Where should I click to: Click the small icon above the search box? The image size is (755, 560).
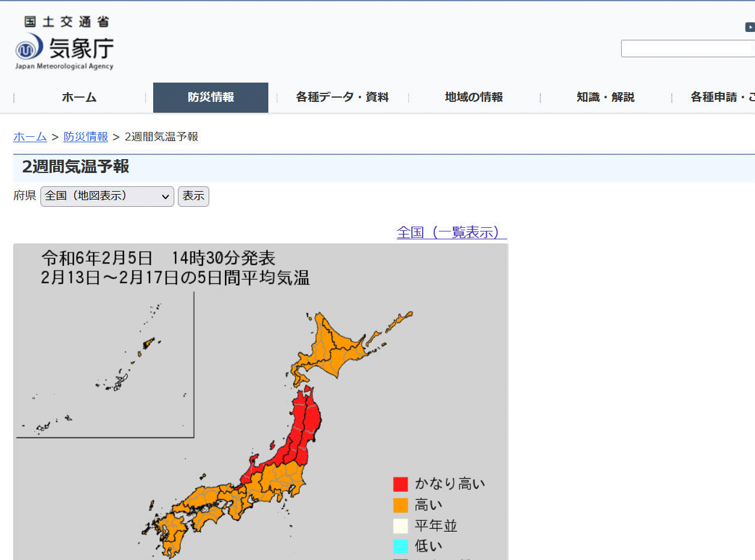pyautogui.click(x=750, y=27)
